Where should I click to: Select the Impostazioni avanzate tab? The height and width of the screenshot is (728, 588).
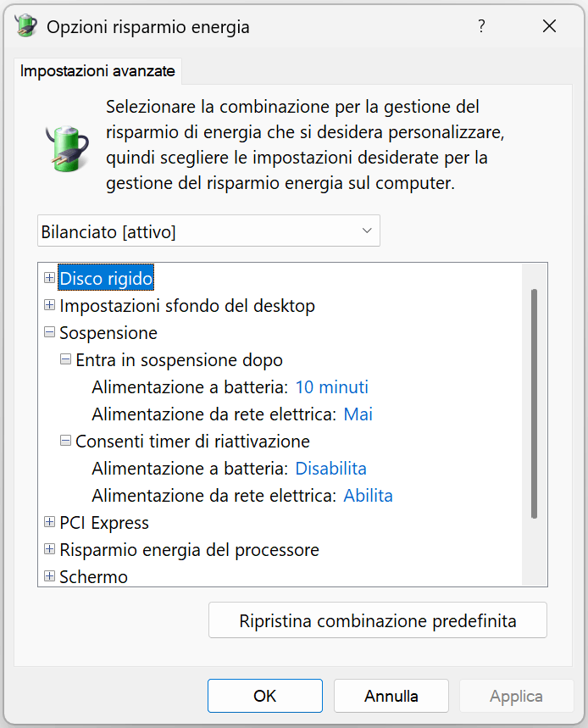97,71
